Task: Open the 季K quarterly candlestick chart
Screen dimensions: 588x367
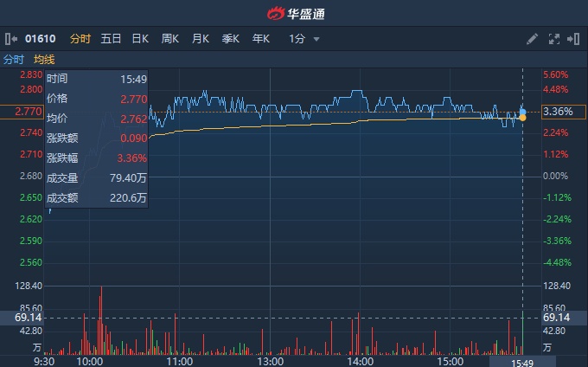Action: click(x=230, y=39)
